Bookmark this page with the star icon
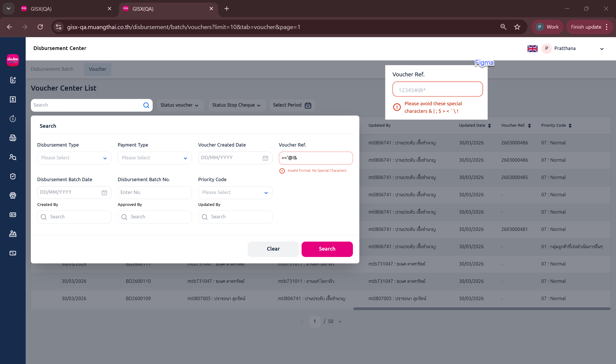Image resolution: width=616 pixels, height=364 pixels. pyautogui.click(x=517, y=27)
